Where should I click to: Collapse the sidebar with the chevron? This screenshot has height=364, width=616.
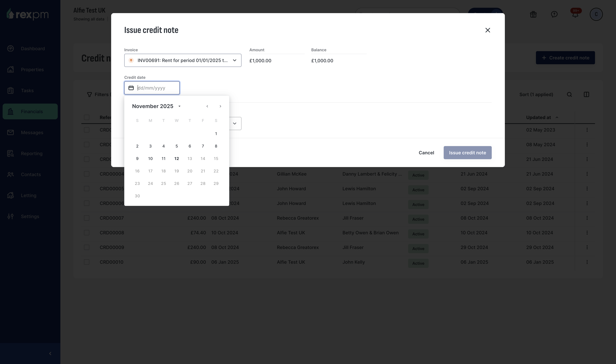pos(50,354)
